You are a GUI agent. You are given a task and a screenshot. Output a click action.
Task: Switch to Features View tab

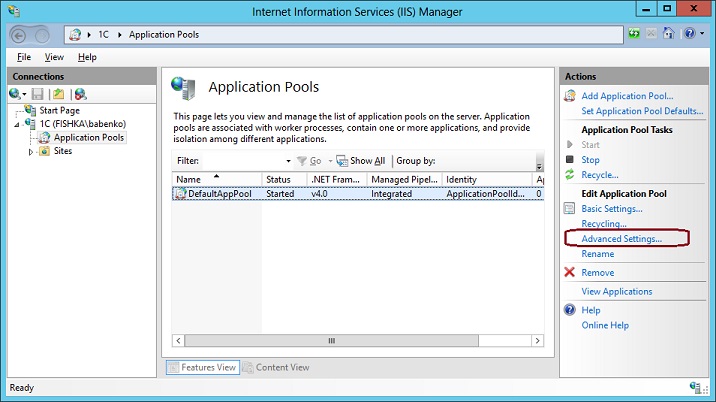203,367
